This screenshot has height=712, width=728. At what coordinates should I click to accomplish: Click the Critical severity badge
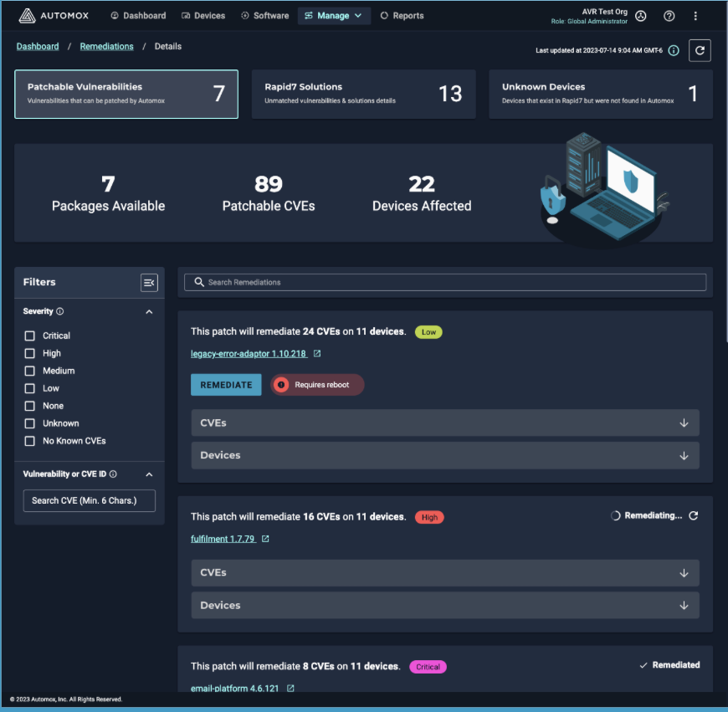428,667
